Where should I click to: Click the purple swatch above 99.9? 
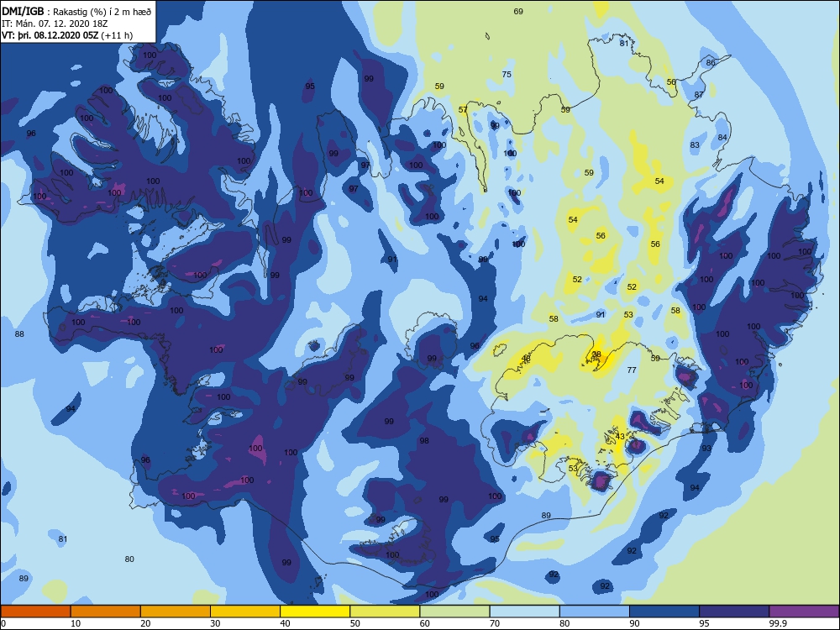click(x=804, y=612)
